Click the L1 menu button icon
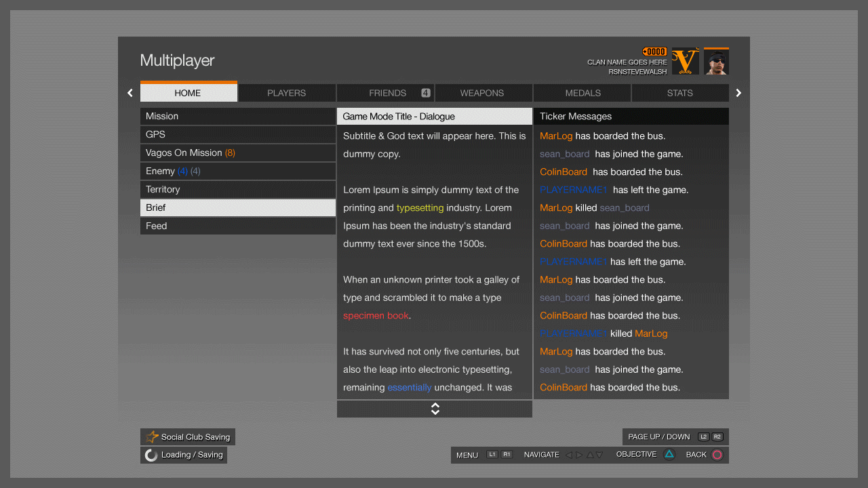The width and height of the screenshot is (868, 488). pyautogui.click(x=492, y=455)
